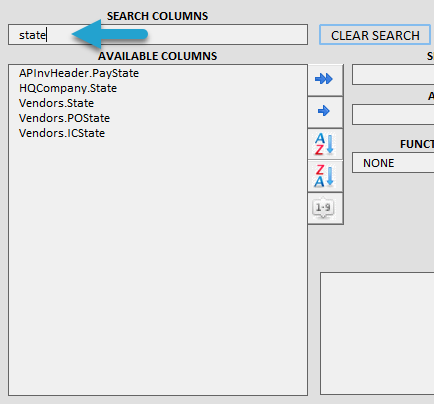Click the add single column arrow button

(x=325, y=112)
